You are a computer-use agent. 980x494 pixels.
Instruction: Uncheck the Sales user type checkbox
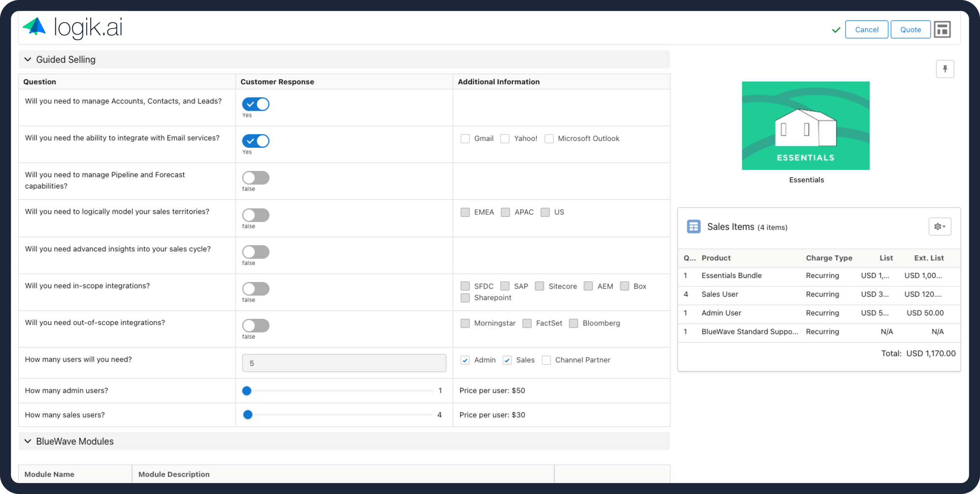pyautogui.click(x=507, y=360)
